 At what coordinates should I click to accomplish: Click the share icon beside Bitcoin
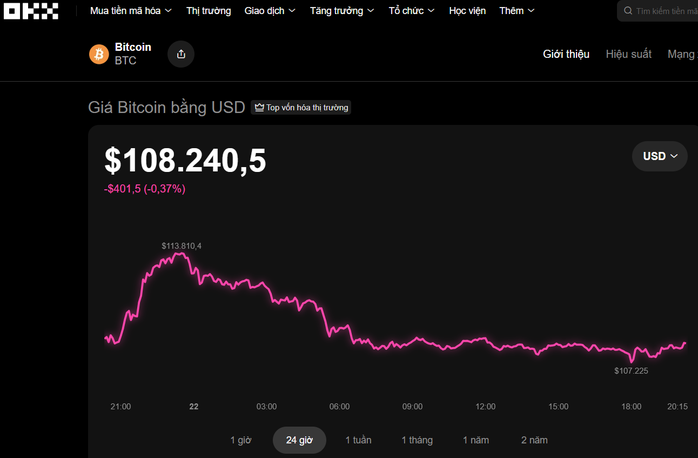tap(180, 54)
